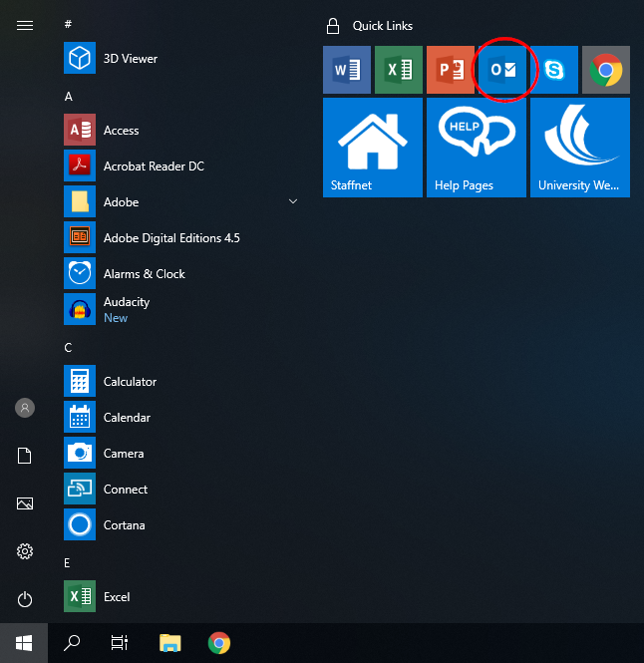The width and height of the screenshot is (644, 663).
Task: Open the Excel tile in Quick Links
Action: (x=399, y=70)
